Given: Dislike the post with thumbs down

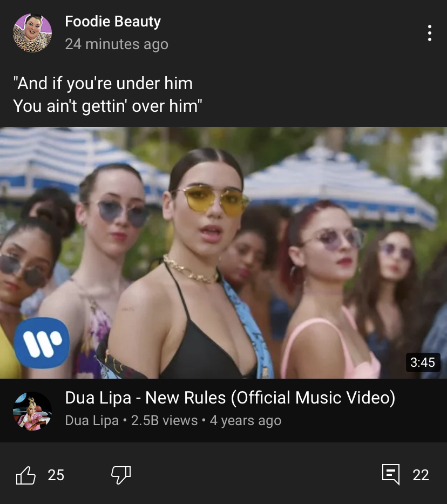Looking at the screenshot, I should coord(121,475).
